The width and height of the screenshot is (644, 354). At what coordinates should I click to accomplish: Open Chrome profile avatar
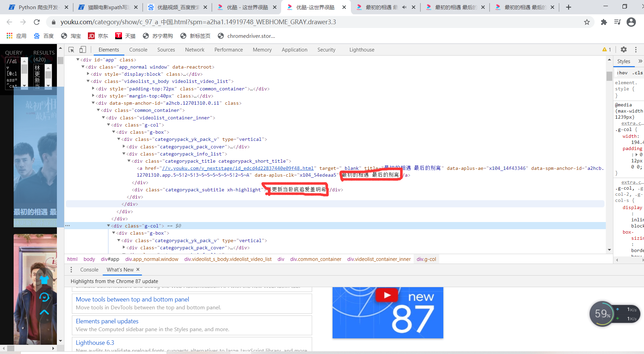631,22
